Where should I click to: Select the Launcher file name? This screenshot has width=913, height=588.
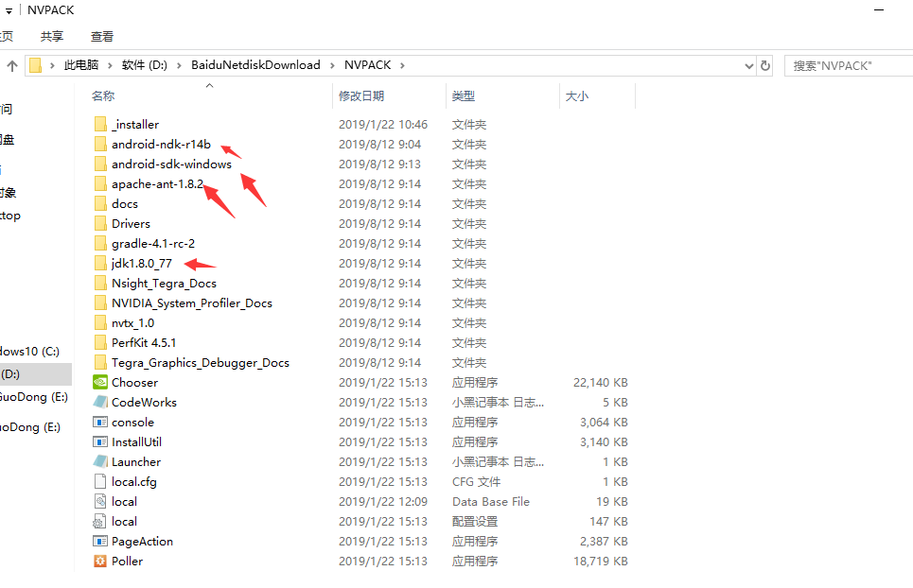pos(135,461)
